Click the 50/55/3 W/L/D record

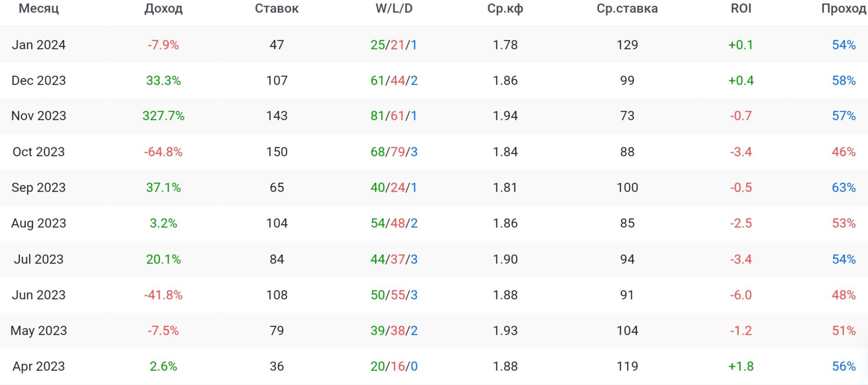pos(394,295)
